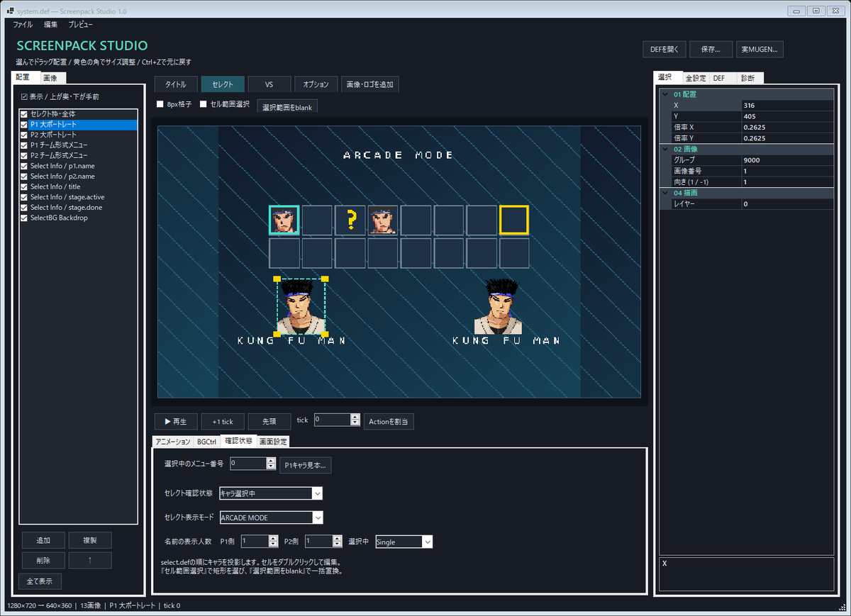Image resolution: width=851 pixels, height=616 pixels.
Task: Open the プレビュー menu
Action: (x=80, y=24)
